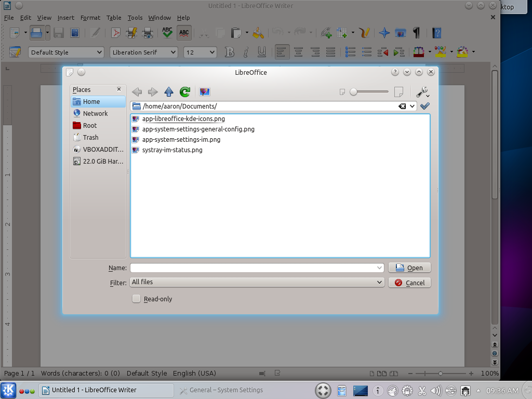Open highlighting color dropdown arrow
The height and width of the screenshot is (399, 532).
[451, 52]
